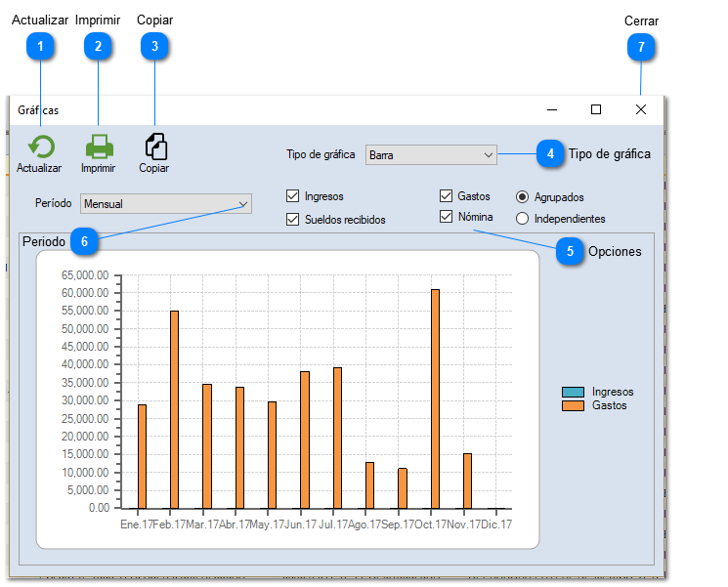Click the green Actualizar refresh icon
This screenshot has width=728, height=587.
pos(39,147)
